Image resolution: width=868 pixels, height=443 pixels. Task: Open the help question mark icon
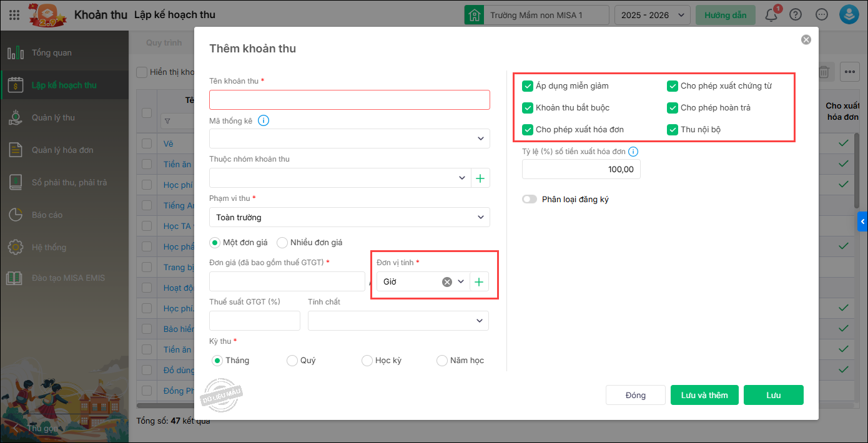point(796,15)
